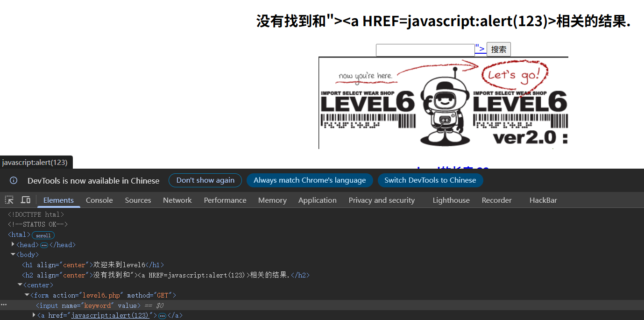The width and height of the screenshot is (644, 320).
Task: Click DevTools is now available in Chinese text
Action: 93,180
